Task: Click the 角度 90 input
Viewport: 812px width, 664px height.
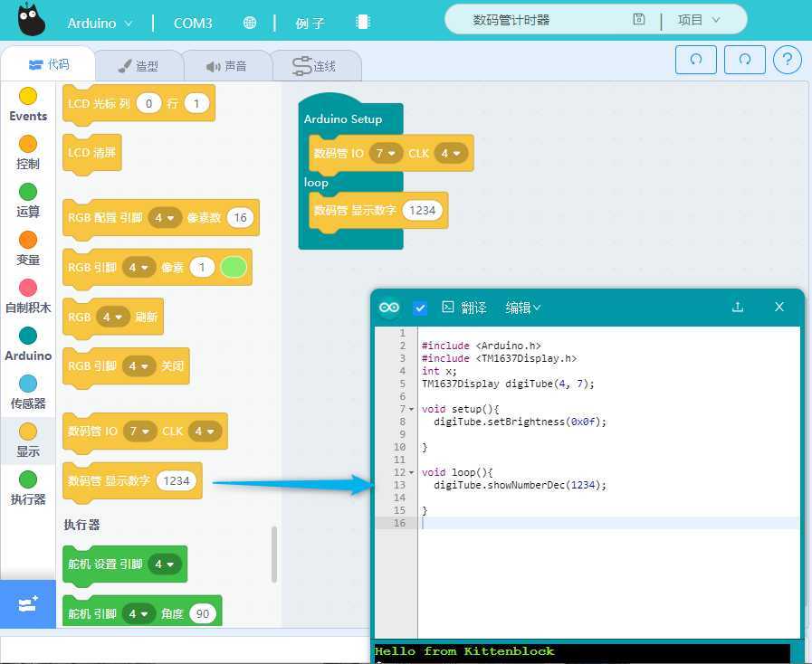Action: click(203, 614)
